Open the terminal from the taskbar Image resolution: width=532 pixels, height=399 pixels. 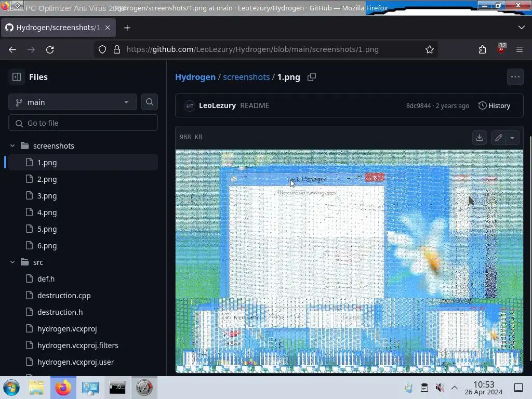pyautogui.click(x=117, y=388)
